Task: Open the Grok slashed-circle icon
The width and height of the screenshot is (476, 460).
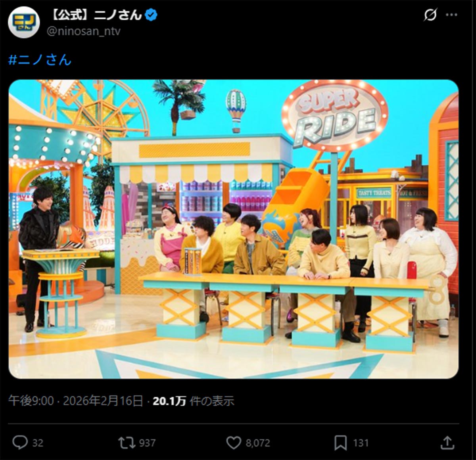Action: coord(430,15)
